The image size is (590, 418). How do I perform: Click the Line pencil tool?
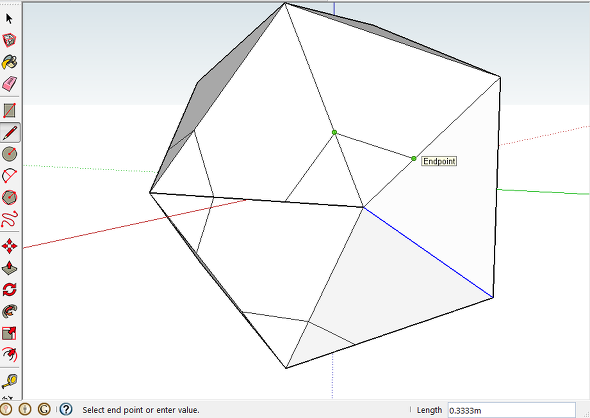tap(9, 132)
